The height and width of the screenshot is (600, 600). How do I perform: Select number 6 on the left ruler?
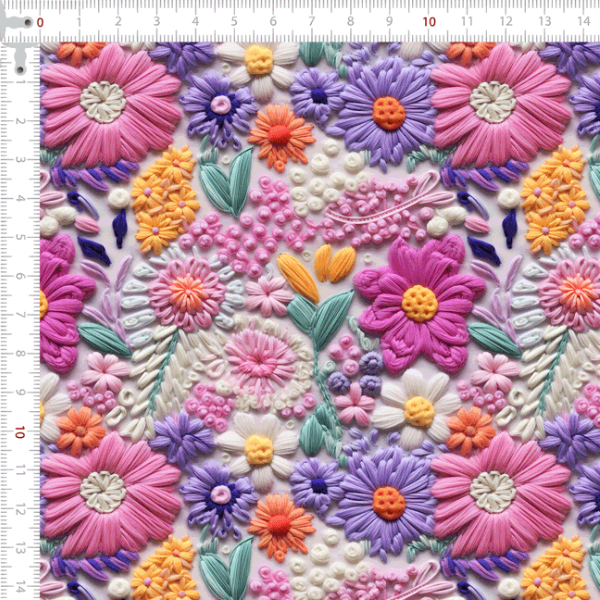coord(19,276)
